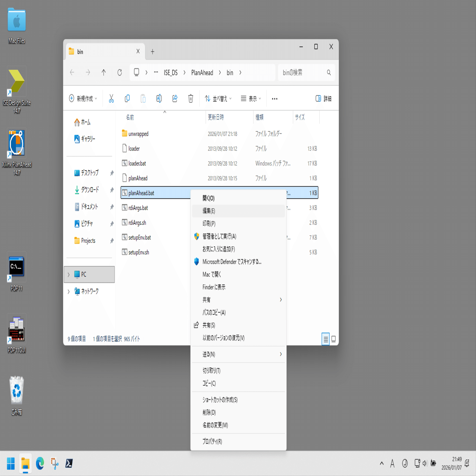Expand the ネットワーク tree node
This screenshot has width=476, height=476.
click(69, 292)
